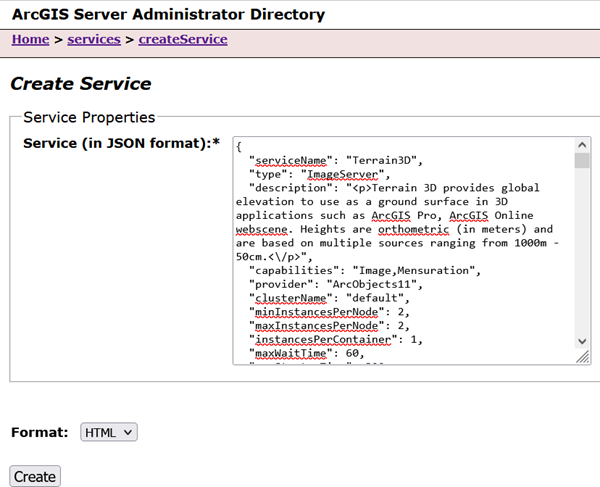Click the "capabilities": "Image,Mensuration" line
600x487 pixels.
(365, 270)
